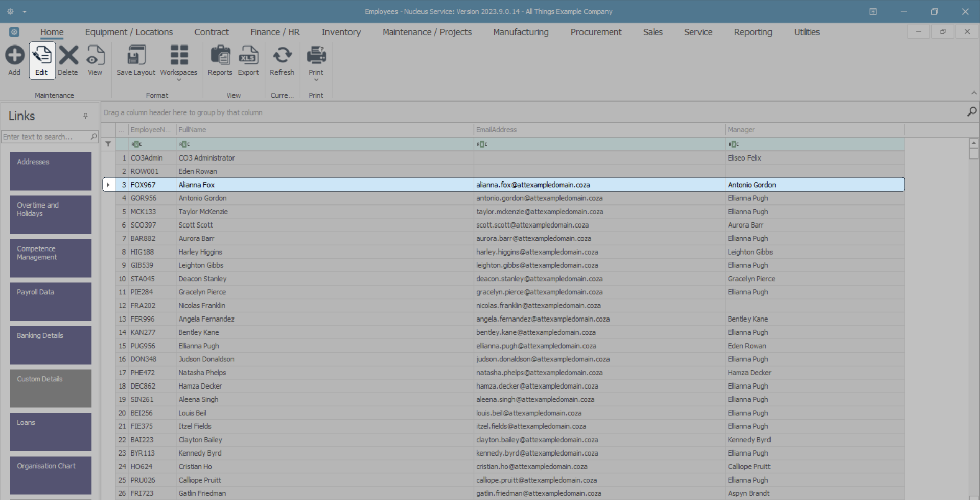The width and height of the screenshot is (980, 500).
Task: Open the Print dropdown arrow
Action: click(x=316, y=80)
